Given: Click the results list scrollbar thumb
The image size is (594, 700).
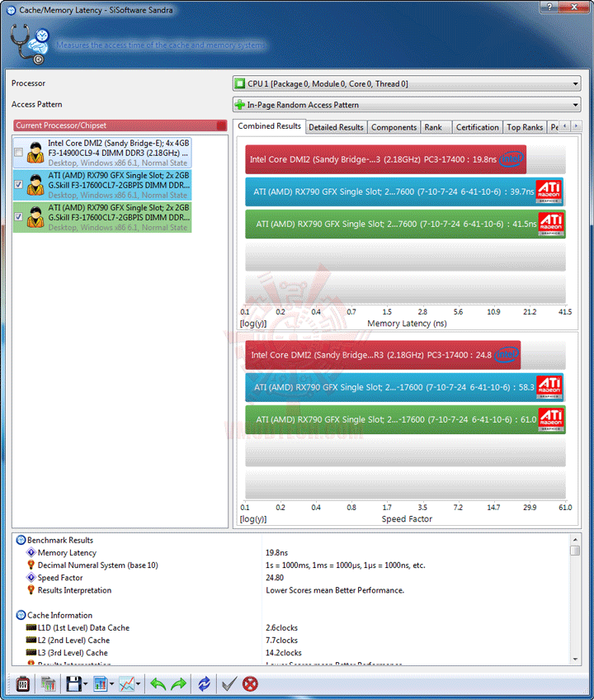Looking at the screenshot, I should tap(575, 550).
